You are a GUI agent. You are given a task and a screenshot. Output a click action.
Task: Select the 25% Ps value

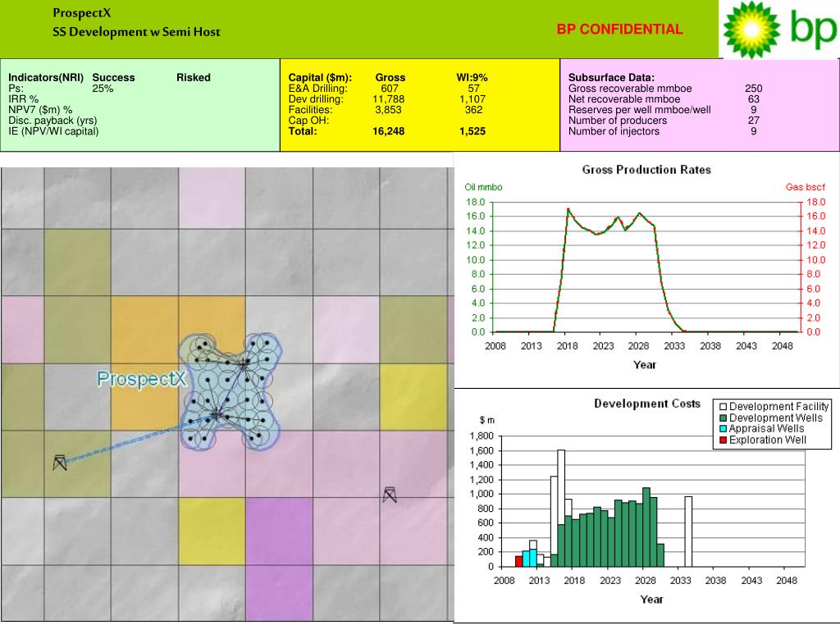click(x=103, y=89)
